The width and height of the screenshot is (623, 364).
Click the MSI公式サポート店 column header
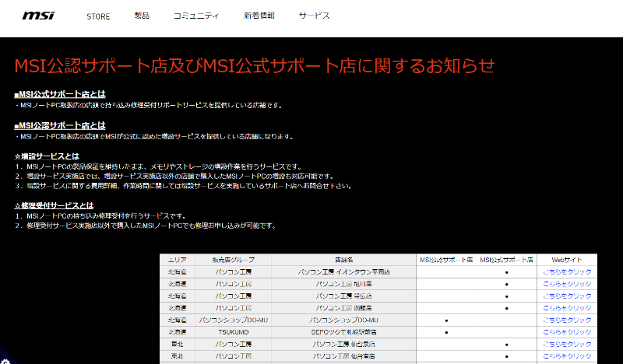[x=507, y=260]
